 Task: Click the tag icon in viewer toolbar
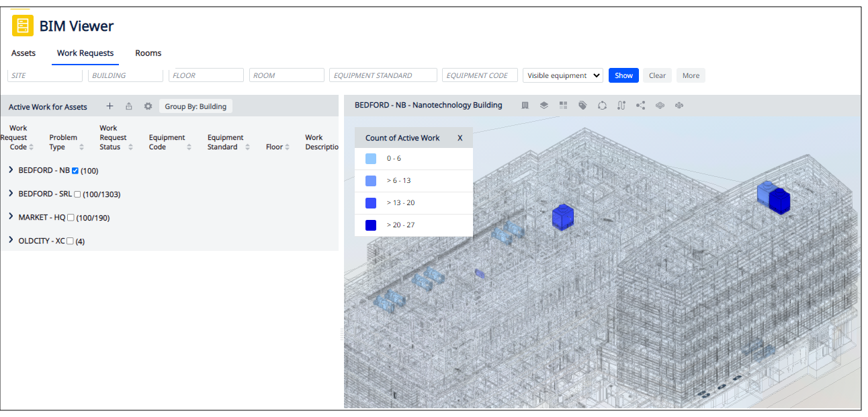point(582,106)
